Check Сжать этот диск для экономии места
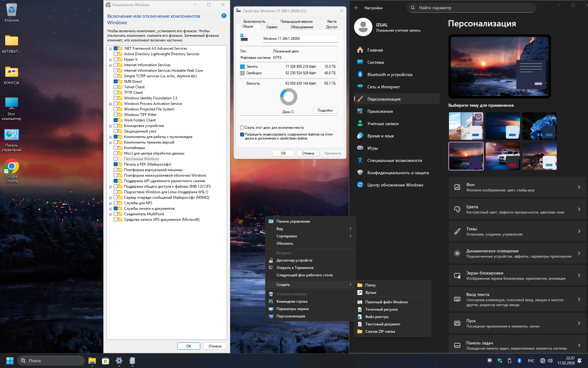The width and height of the screenshot is (588, 368). coord(242,128)
